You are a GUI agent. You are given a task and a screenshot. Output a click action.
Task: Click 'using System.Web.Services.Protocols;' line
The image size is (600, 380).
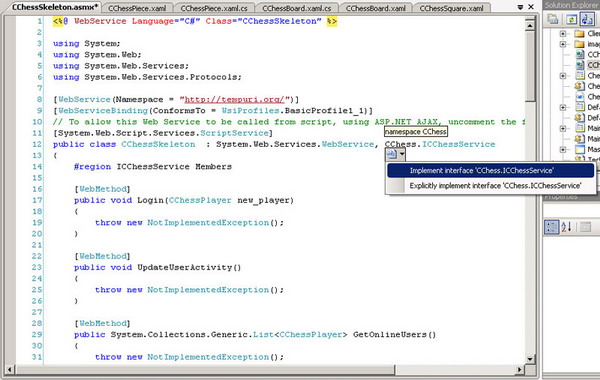click(x=147, y=77)
